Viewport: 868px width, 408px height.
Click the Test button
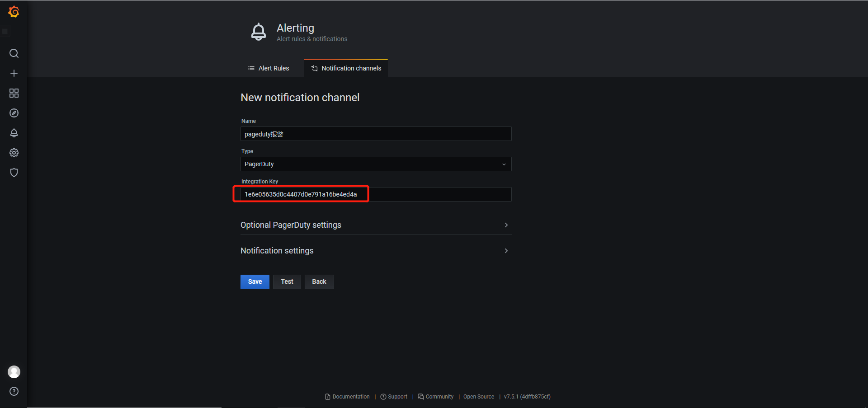click(287, 282)
